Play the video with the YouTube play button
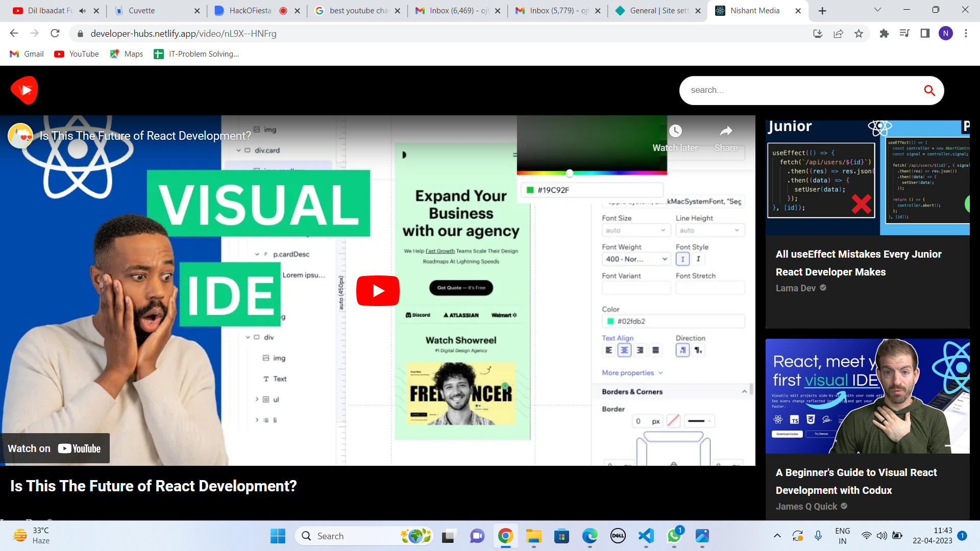Viewport: 980px width, 551px height. pyautogui.click(x=378, y=291)
